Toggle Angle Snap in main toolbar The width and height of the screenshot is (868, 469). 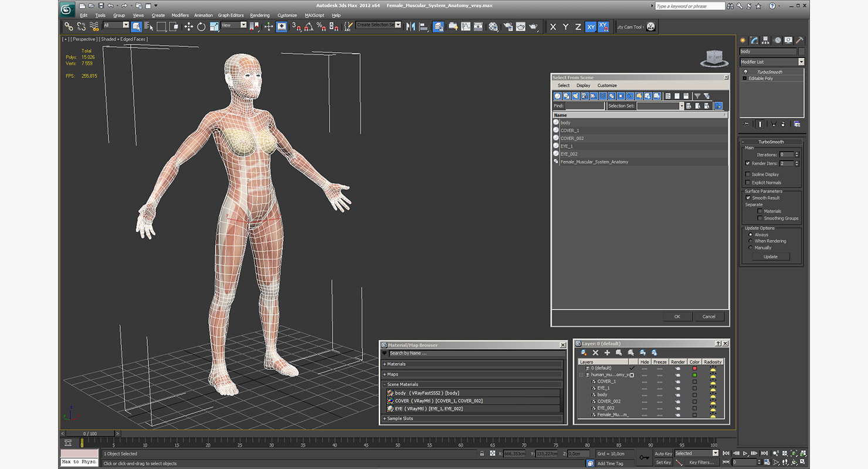pyautogui.click(x=308, y=26)
